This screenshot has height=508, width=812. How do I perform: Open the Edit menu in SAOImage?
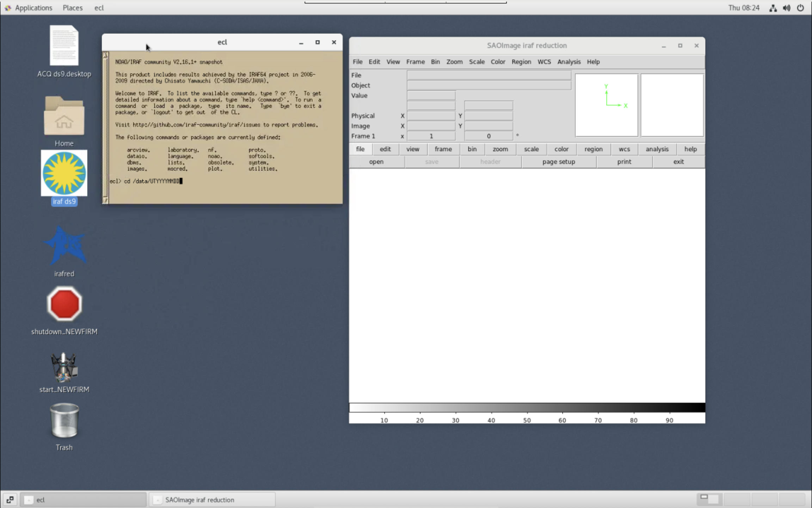(x=374, y=62)
